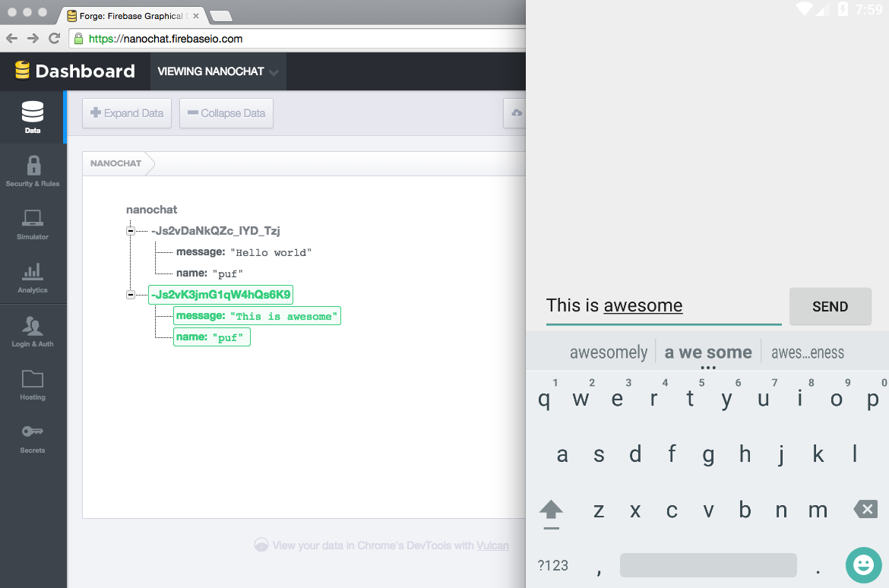Click the Expand Data button
This screenshot has width=889, height=588.
click(127, 113)
